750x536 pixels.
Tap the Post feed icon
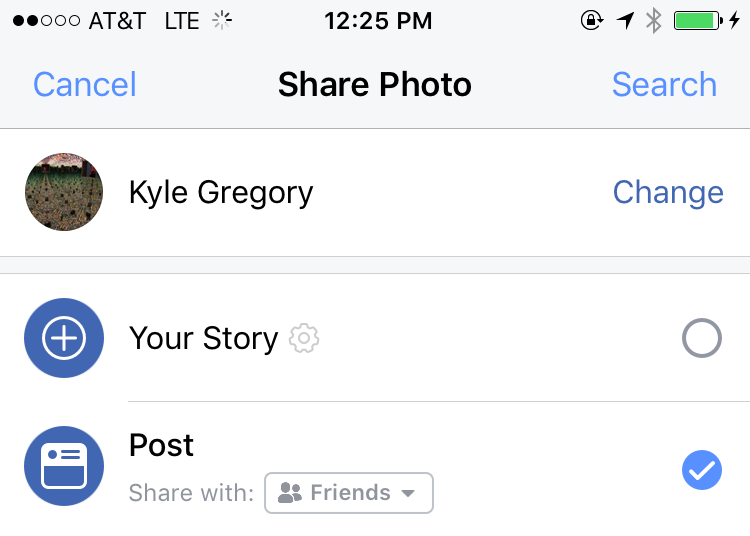point(64,467)
